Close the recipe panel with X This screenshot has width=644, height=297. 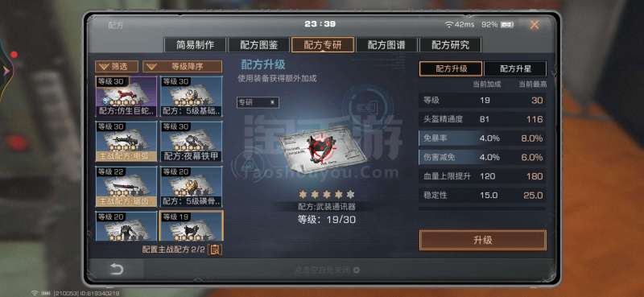click(535, 25)
